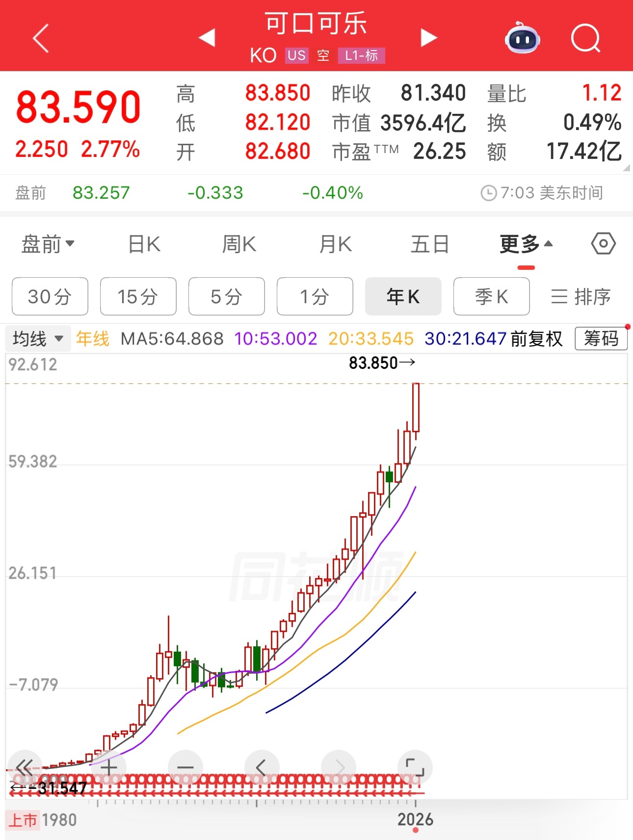Switch to 五日 tab

430,244
